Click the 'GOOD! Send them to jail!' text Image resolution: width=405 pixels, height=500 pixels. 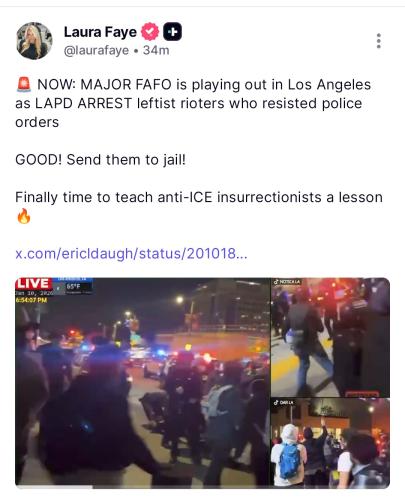click(100, 160)
